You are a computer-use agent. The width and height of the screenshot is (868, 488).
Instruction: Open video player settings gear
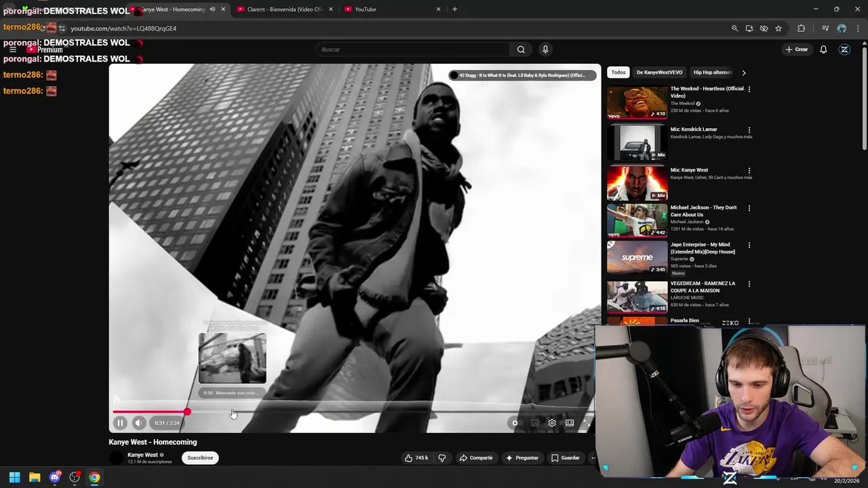(552, 423)
